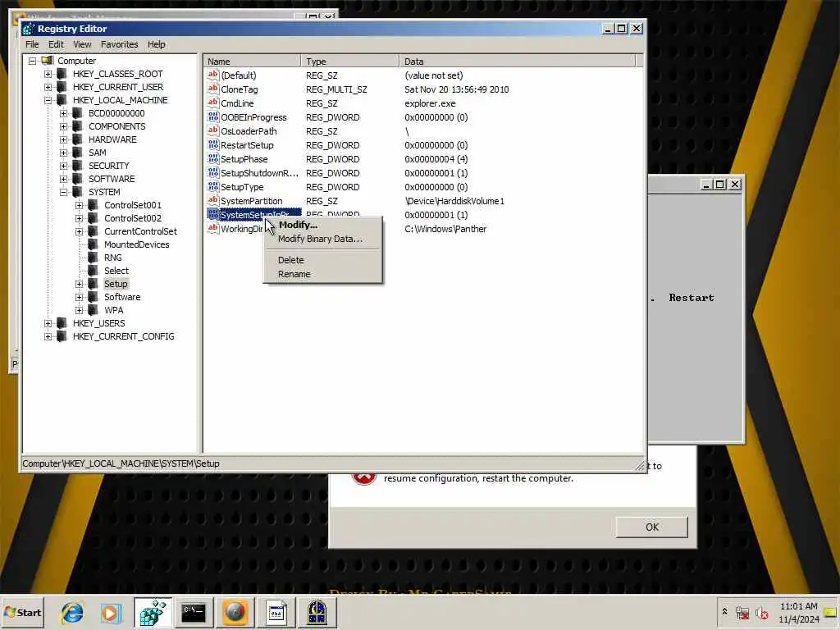Select the Setup key in tree
840x630 pixels.
pos(116,284)
